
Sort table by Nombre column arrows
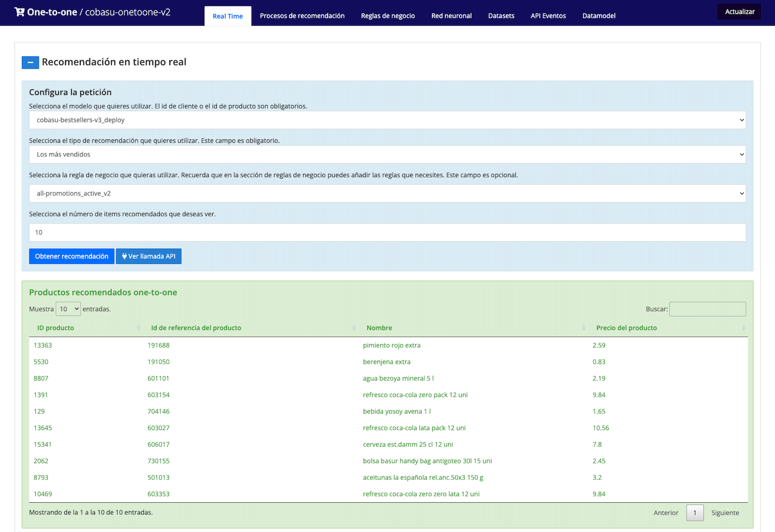(584, 328)
